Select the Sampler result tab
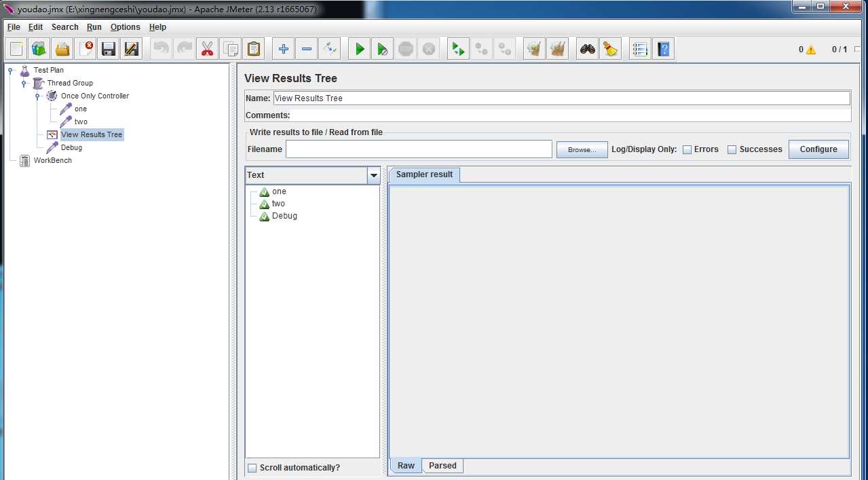 [x=424, y=174]
